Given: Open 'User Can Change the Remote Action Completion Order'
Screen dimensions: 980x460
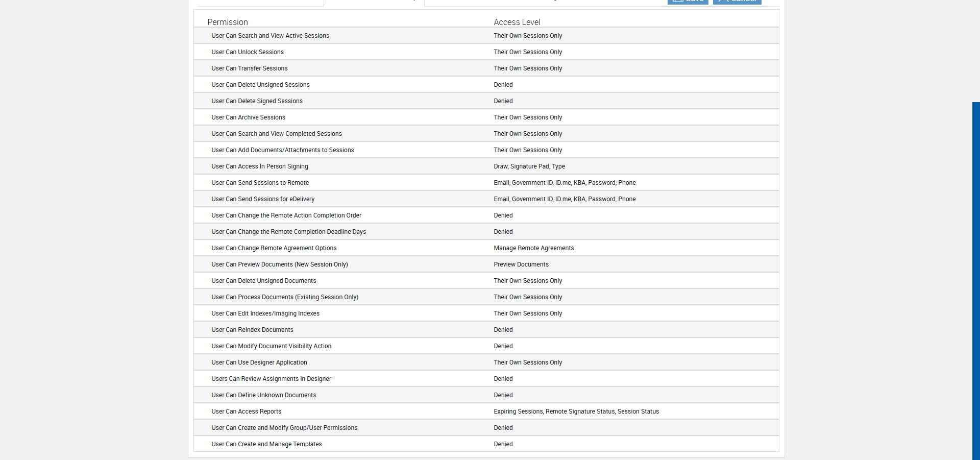Looking at the screenshot, I should point(286,215).
